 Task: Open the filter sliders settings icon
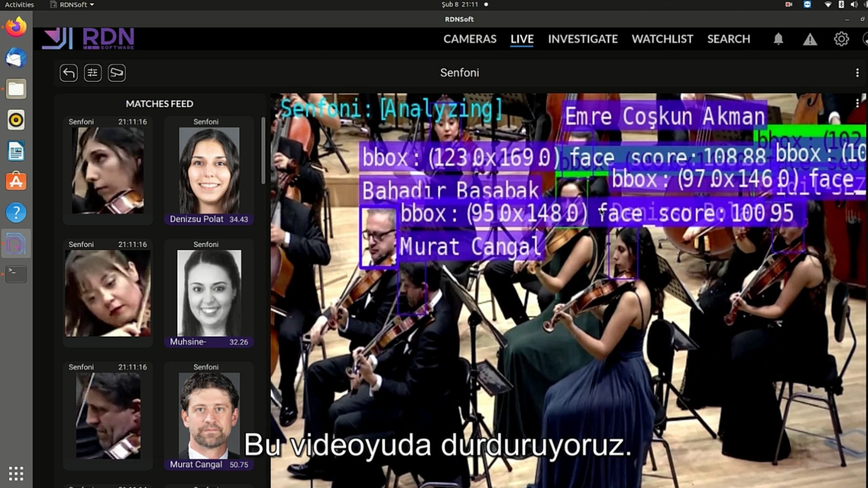93,73
